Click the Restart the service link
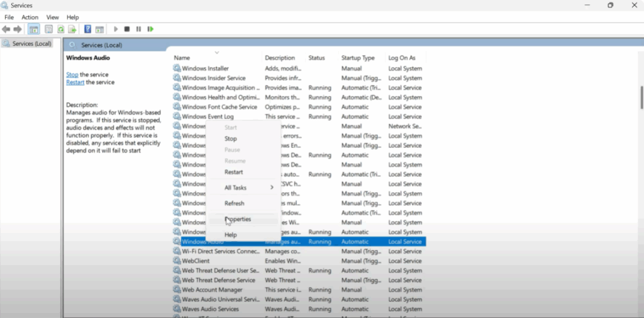 [75, 82]
